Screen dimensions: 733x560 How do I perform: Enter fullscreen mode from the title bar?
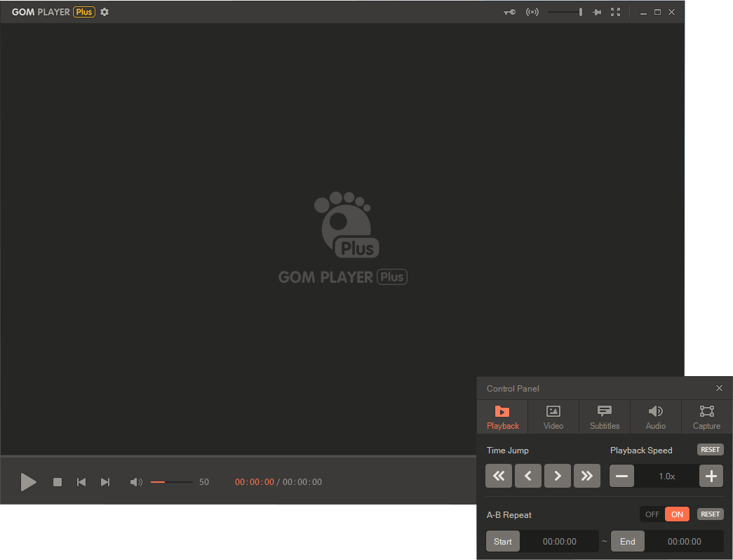pos(616,12)
